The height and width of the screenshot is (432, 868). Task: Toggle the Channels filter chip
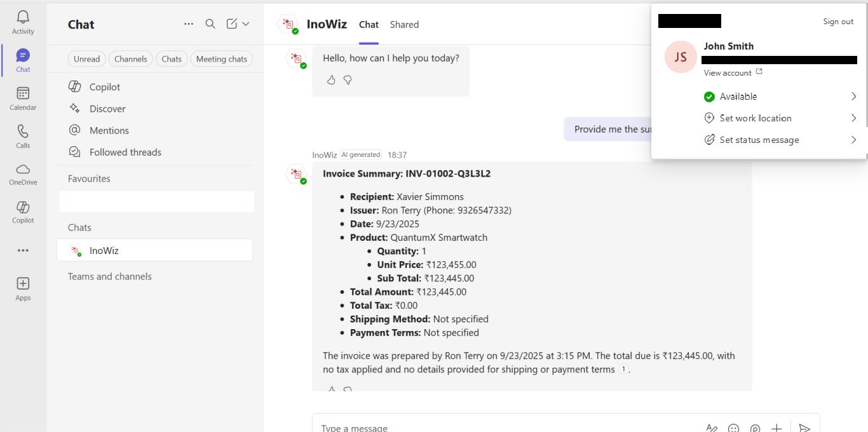point(131,59)
